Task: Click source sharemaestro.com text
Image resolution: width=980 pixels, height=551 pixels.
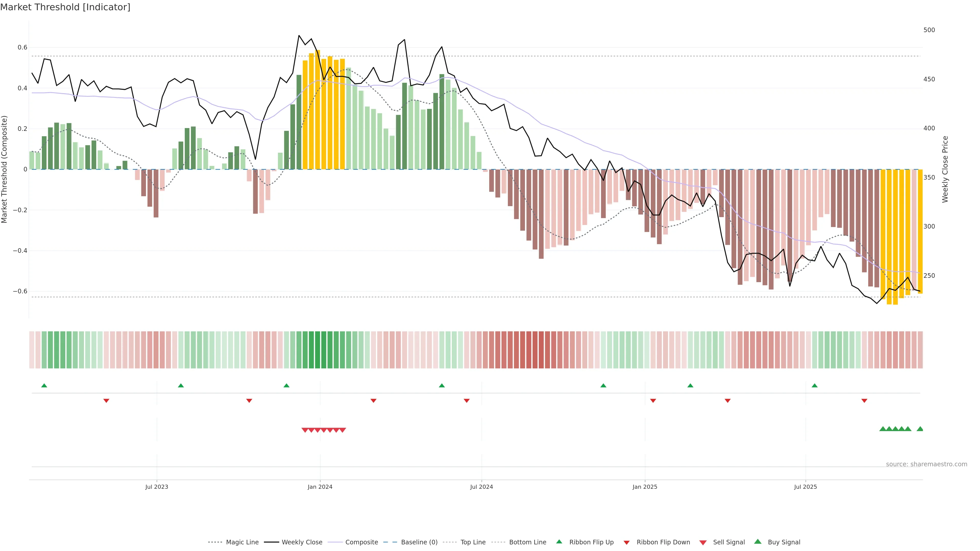Action: click(x=926, y=464)
